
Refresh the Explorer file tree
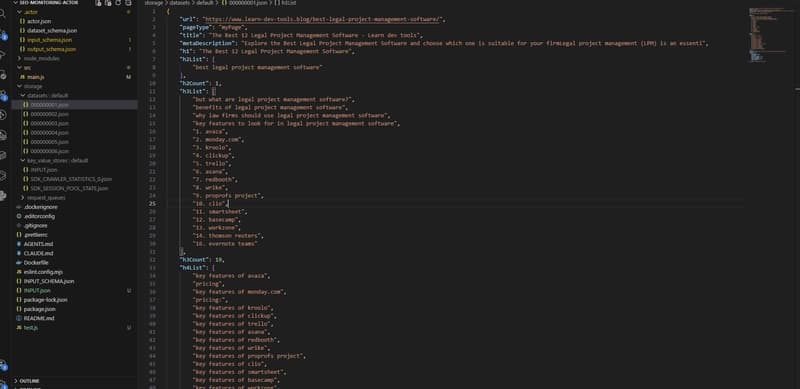118,3
